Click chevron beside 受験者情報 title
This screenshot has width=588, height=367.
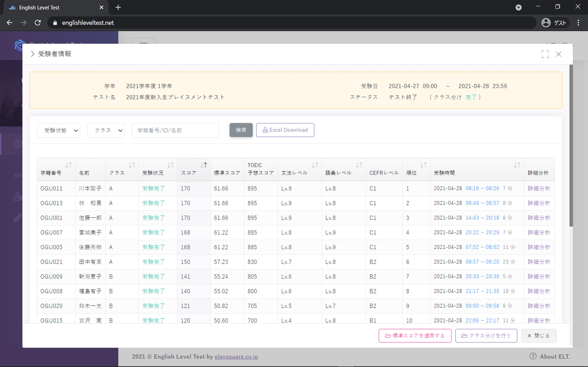[x=33, y=54]
